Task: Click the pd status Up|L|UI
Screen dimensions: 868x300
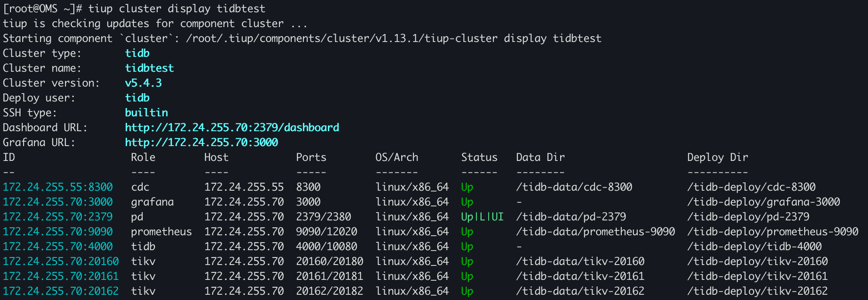Action: [x=482, y=217]
